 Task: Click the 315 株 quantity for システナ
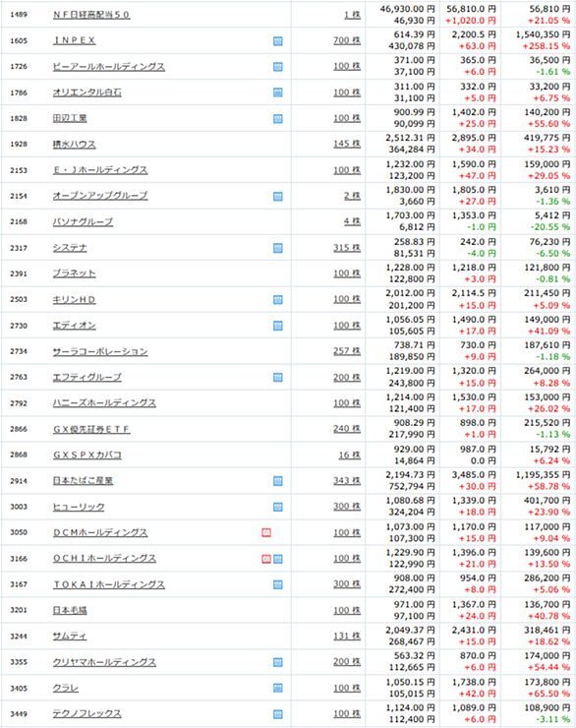pyautogui.click(x=347, y=248)
